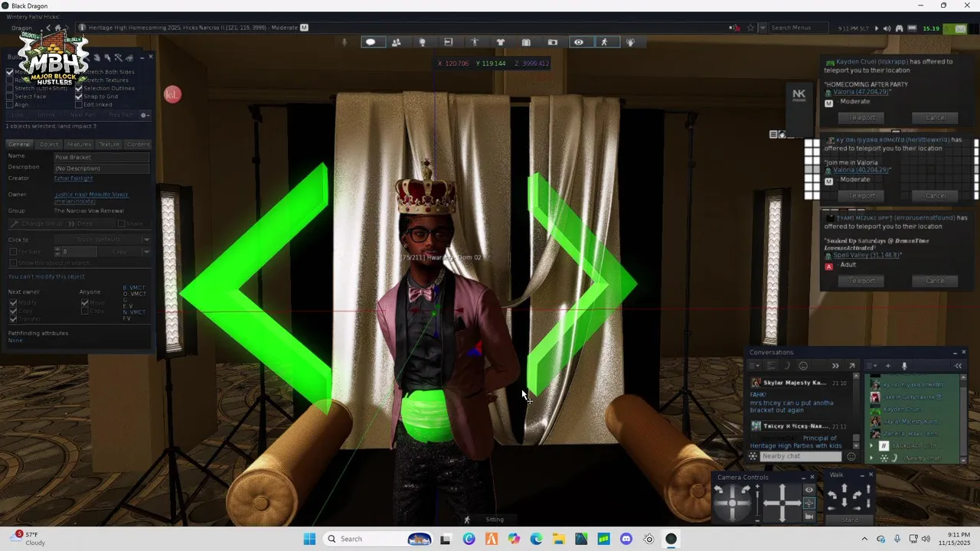Cancel the Spell Valley teleport offer
Viewport: 980px width, 551px height.
tap(936, 281)
